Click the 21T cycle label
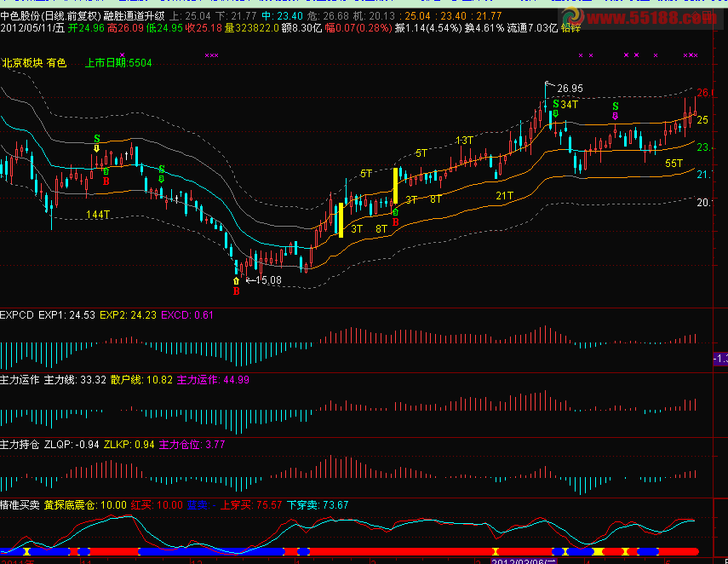This screenshot has width=728, height=564. (x=504, y=196)
